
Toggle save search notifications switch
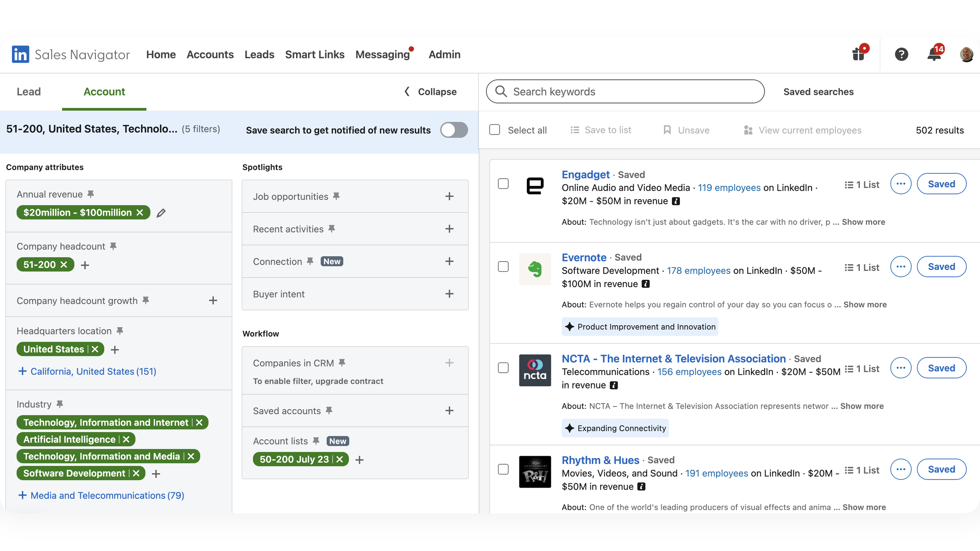(x=454, y=130)
